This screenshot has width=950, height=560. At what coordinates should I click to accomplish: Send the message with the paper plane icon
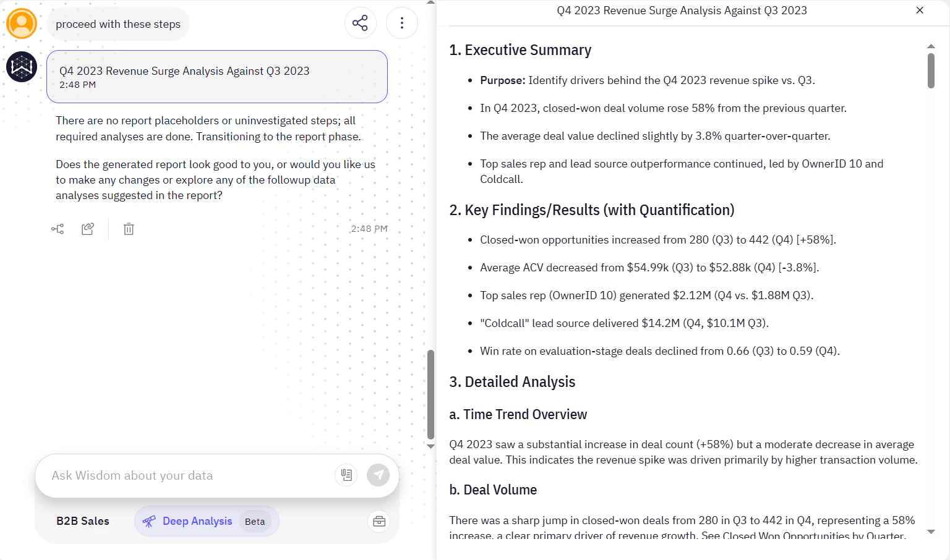tap(379, 475)
